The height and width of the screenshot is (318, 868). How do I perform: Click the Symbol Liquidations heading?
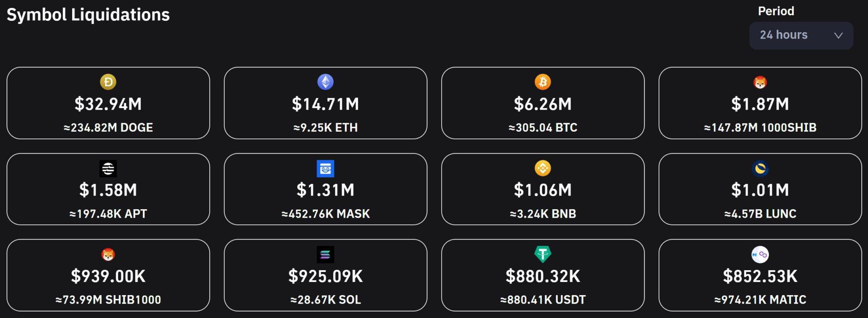(x=89, y=15)
